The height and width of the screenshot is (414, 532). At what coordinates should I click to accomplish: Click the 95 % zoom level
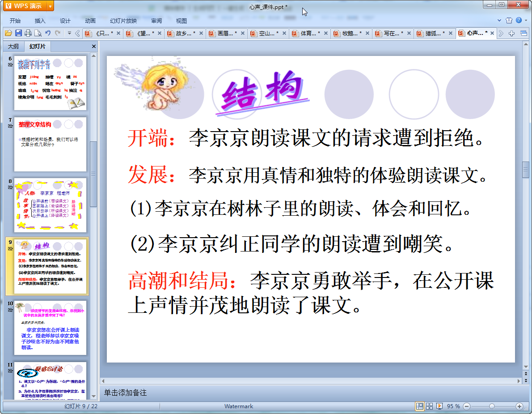click(x=453, y=406)
